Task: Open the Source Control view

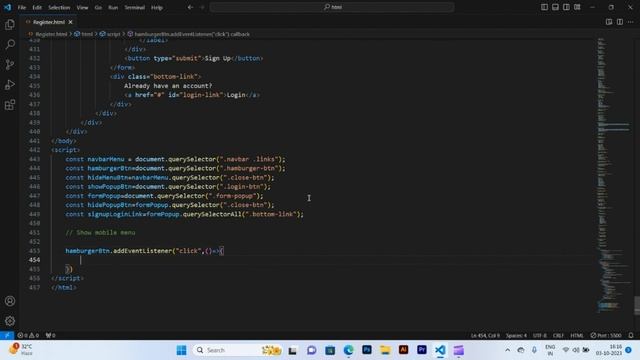Action: click(x=10, y=64)
